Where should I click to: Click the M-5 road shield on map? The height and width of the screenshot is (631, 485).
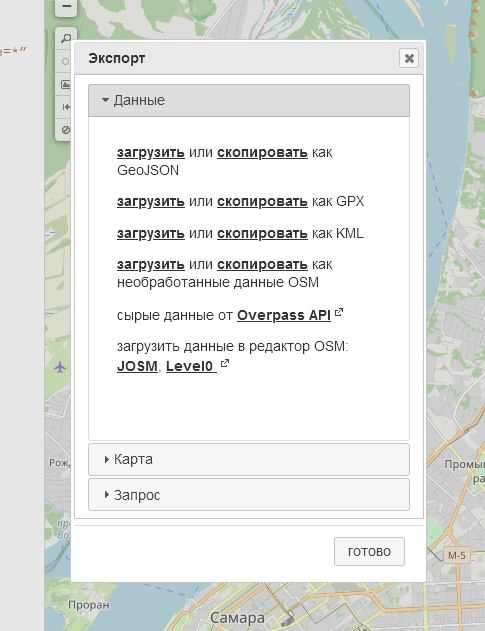(x=457, y=556)
